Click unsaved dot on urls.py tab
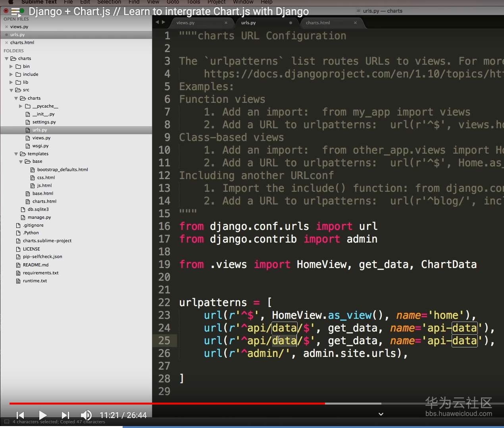The image size is (504, 428). point(290,23)
